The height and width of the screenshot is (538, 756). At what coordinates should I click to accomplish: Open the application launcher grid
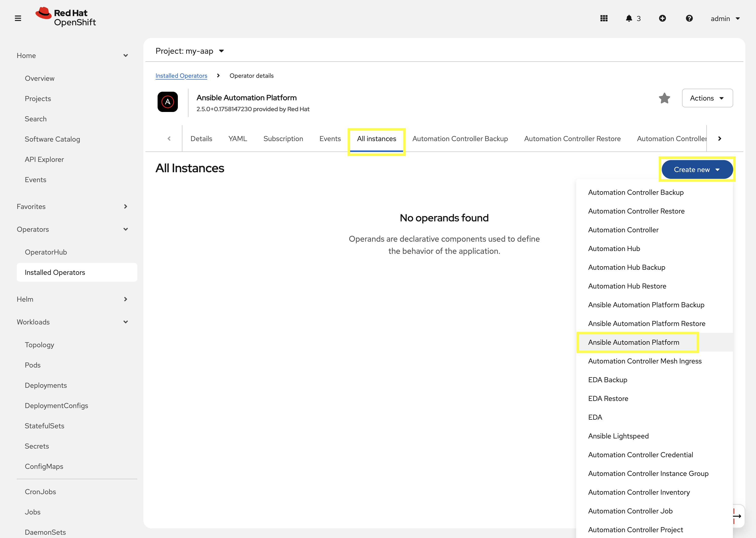coord(604,18)
